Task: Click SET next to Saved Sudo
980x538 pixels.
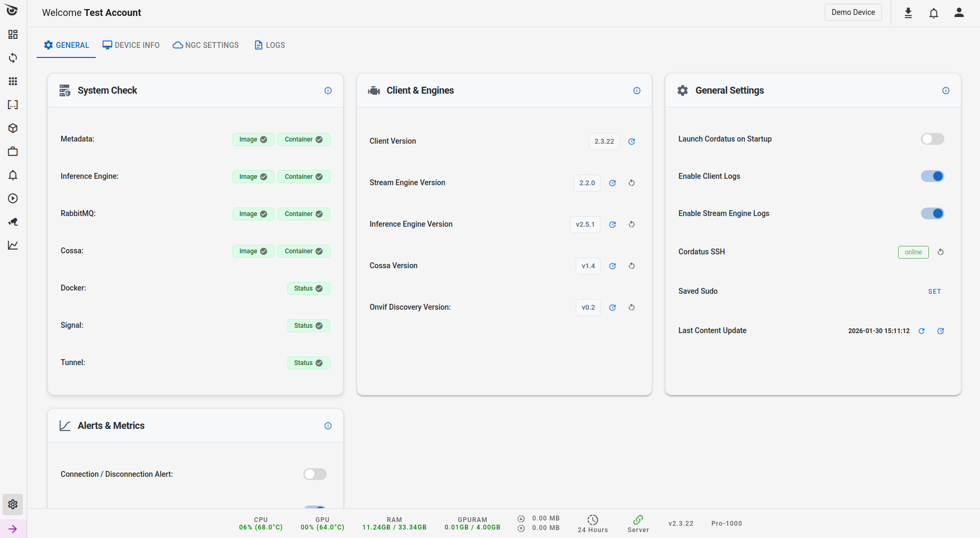Action: tap(934, 291)
